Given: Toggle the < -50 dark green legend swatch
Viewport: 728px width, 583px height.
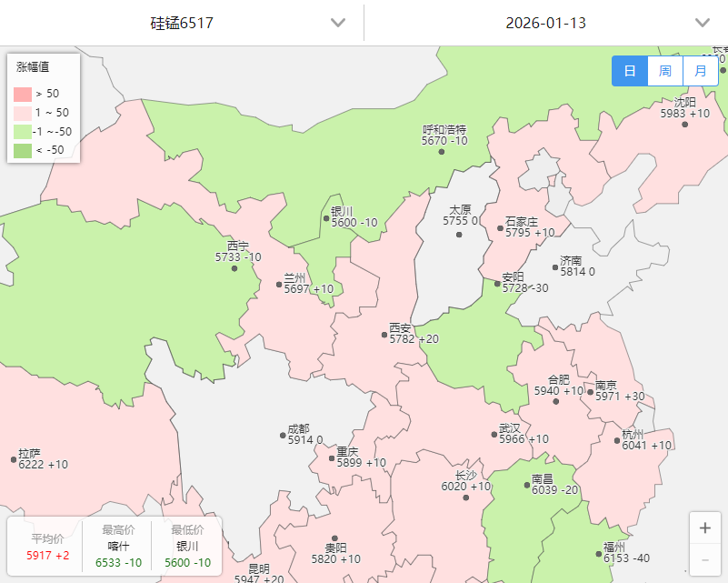Looking at the screenshot, I should click(x=23, y=150).
